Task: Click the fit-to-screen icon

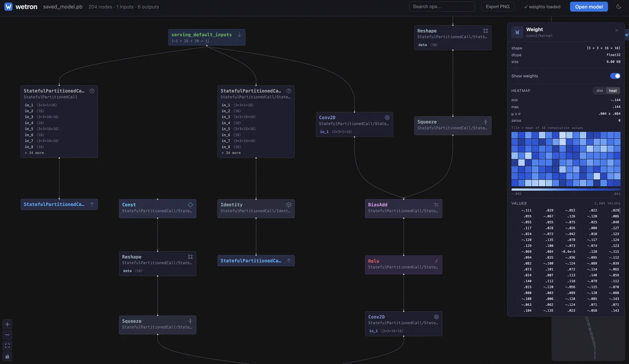Action: [7, 346]
